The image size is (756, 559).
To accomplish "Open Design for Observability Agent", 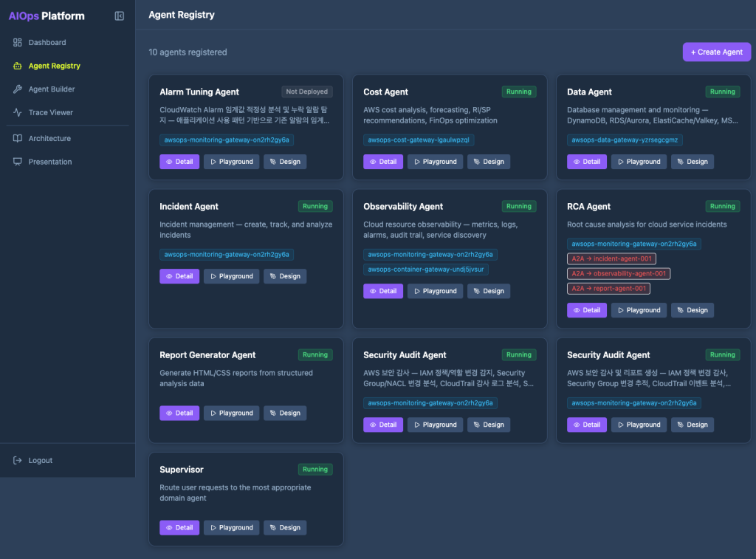I will (489, 291).
